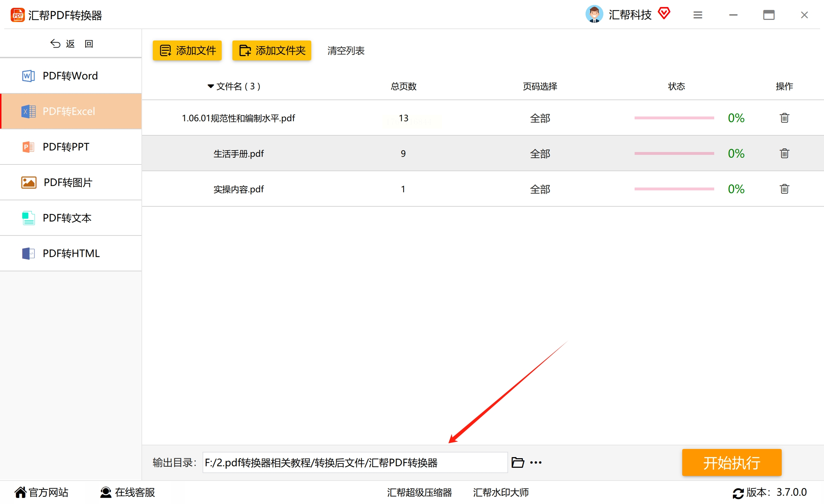The image size is (824, 504).
Task: Click 清空列表 to clear the list
Action: (x=346, y=50)
